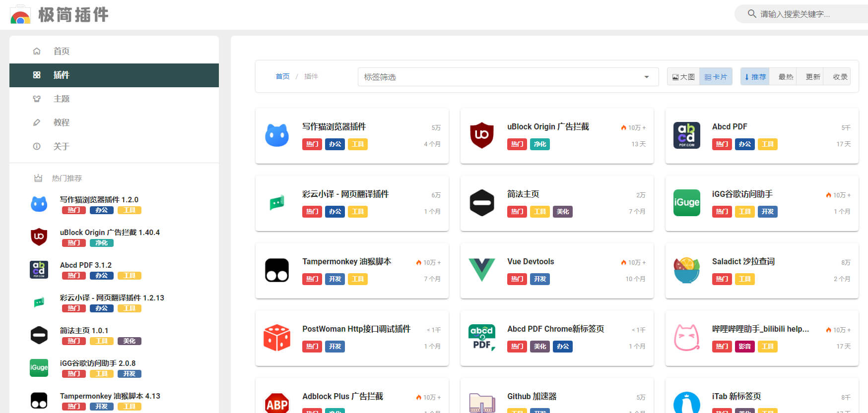
Task: Open PostWoman Http接口调试插件 title
Action: [356, 329]
